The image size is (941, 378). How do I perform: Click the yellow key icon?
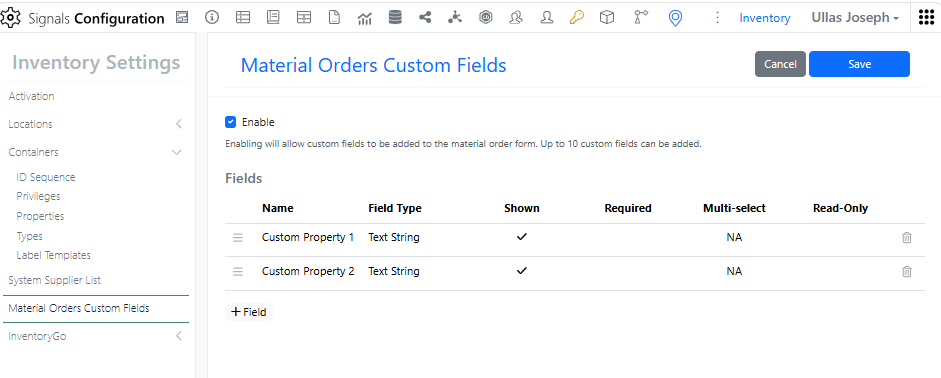[577, 18]
